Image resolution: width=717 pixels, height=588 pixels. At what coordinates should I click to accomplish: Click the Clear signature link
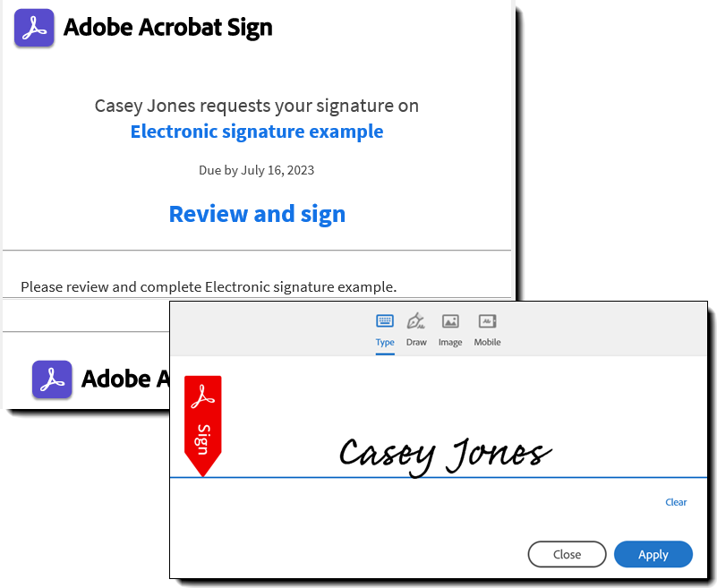(676, 502)
